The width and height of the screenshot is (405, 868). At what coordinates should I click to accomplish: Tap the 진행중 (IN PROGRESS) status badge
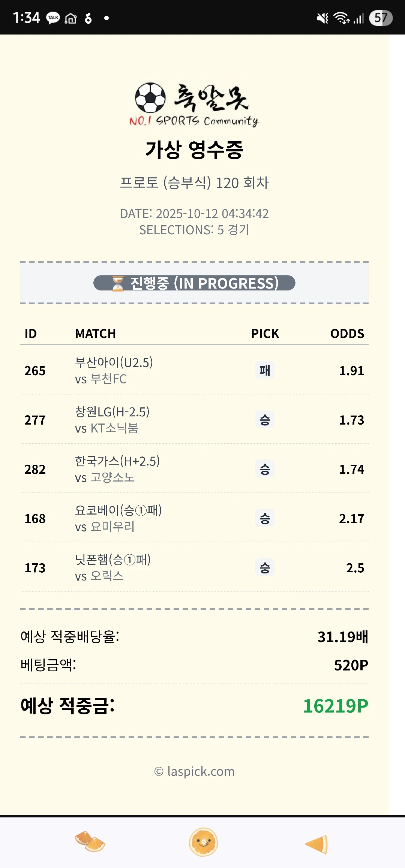194,283
